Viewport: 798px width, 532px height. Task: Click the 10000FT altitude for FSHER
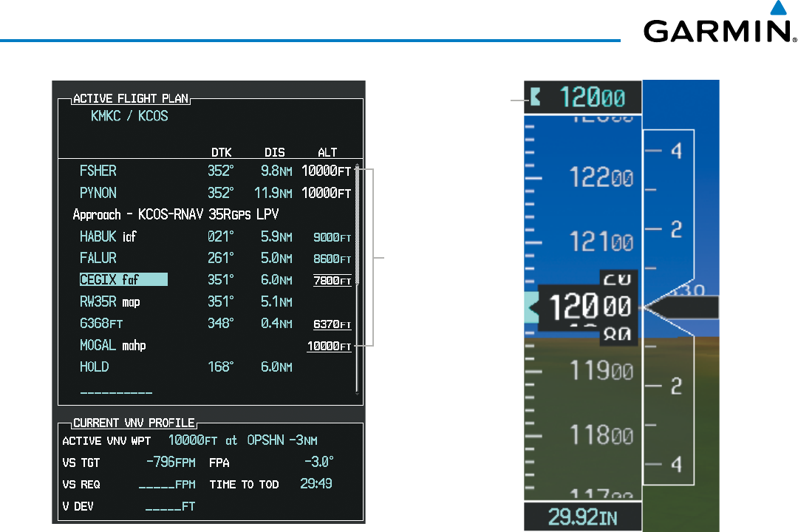[327, 171]
